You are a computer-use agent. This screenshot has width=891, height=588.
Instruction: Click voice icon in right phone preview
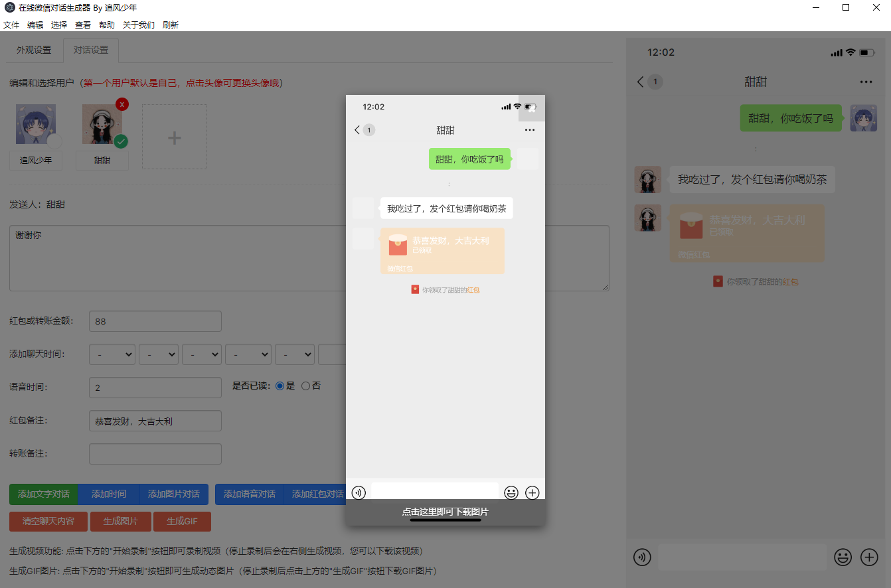642,557
